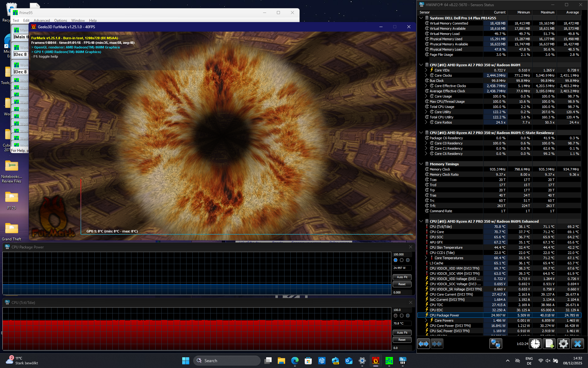
Task: Click the collapse columns arrows button in HWiNFO
Action: tap(437, 344)
